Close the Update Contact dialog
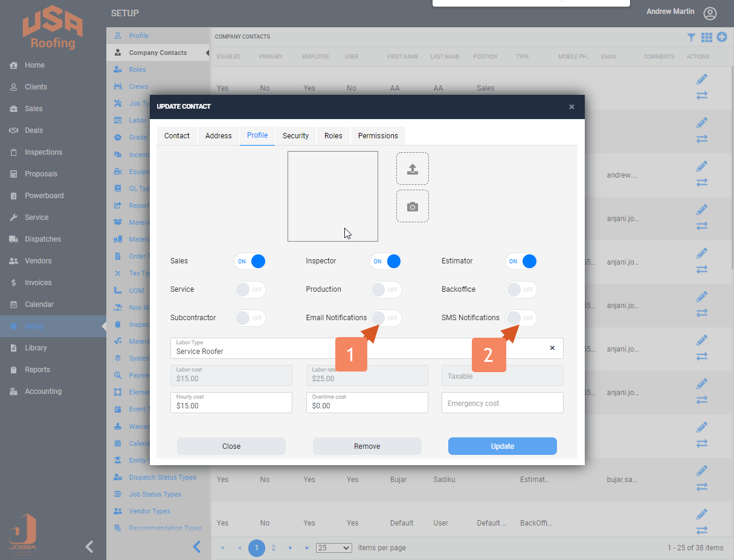This screenshot has width=734, height=560. [571, 107]
